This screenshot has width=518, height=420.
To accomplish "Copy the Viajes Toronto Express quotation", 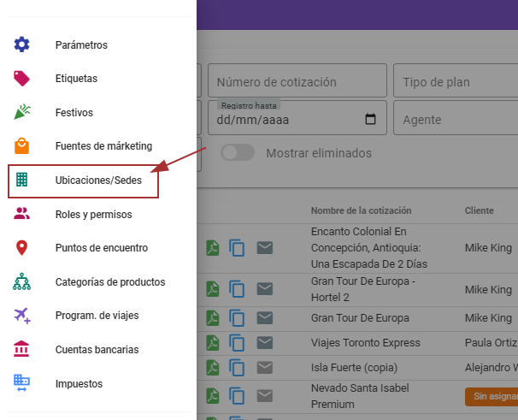I will pos(238,344).
